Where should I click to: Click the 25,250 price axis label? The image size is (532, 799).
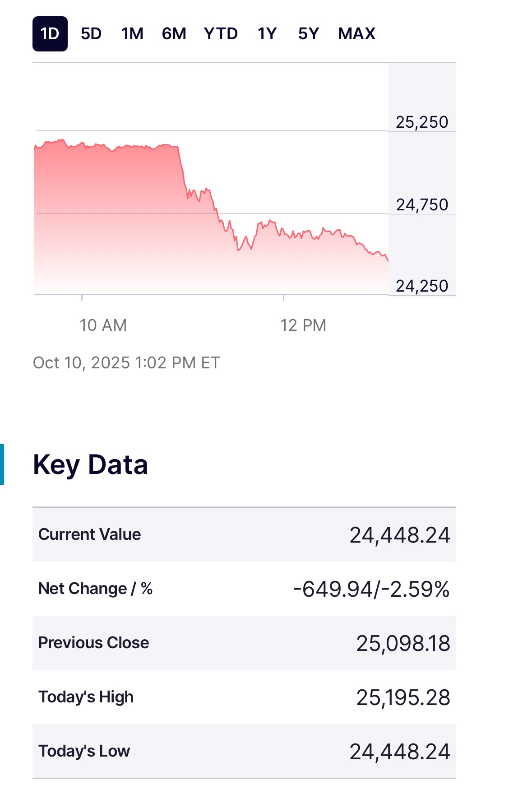tap(422, 122)
